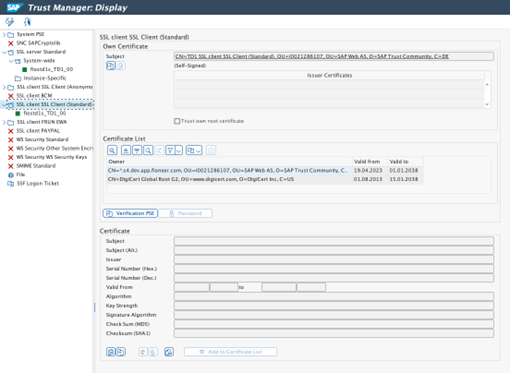Expand the System PSE folder node
Screen dimensions: 510x373
click(4, 34)
